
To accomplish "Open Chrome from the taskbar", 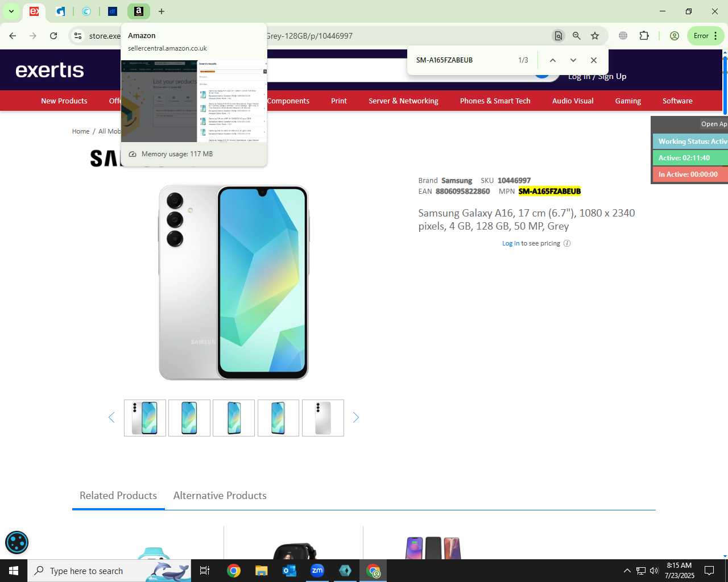I will (x=234, y=571).
